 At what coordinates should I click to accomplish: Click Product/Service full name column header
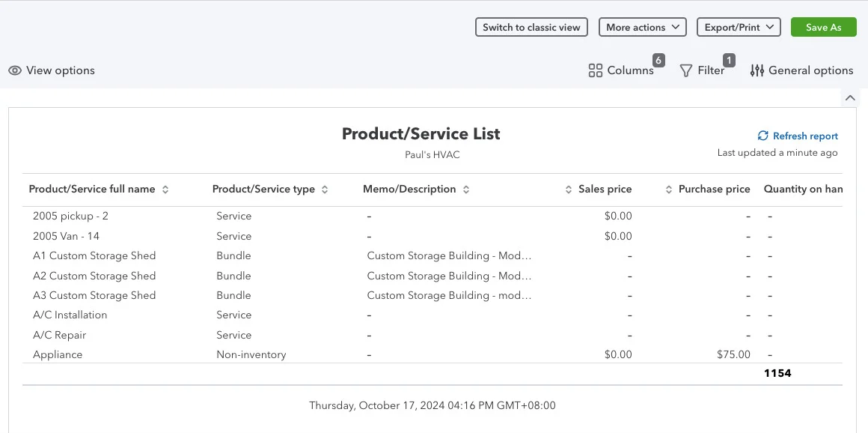click(x=92, y=189)
